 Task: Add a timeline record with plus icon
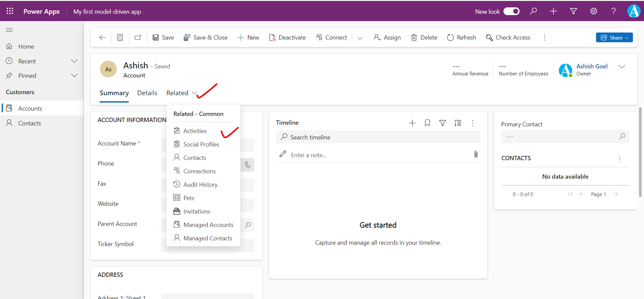[412, 123]
